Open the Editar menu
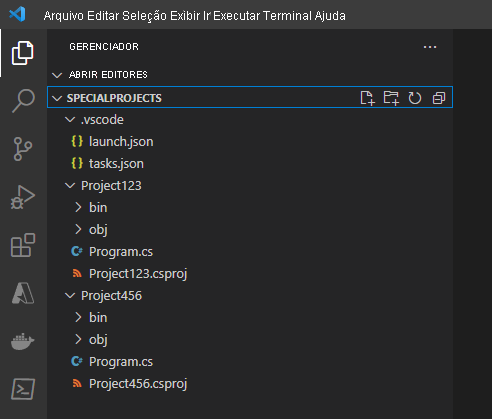 [x=103, y=16]
